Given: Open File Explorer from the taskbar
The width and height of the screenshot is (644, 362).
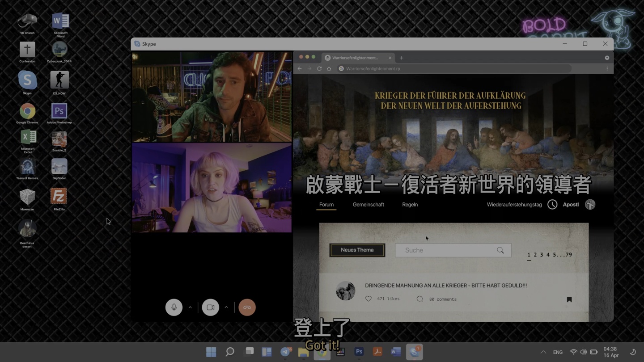Looking at the screenshot, I should [x=304, y=352].
